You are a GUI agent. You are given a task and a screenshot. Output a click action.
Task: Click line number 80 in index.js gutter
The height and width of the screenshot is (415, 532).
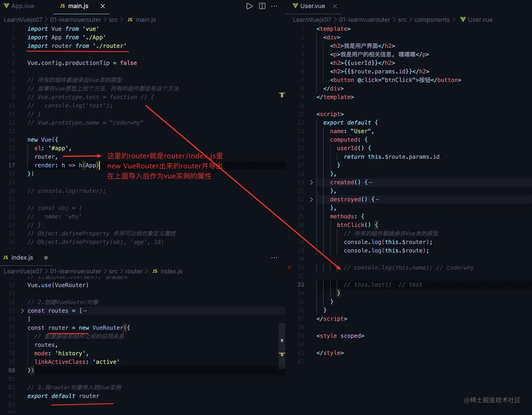[12, 370]
